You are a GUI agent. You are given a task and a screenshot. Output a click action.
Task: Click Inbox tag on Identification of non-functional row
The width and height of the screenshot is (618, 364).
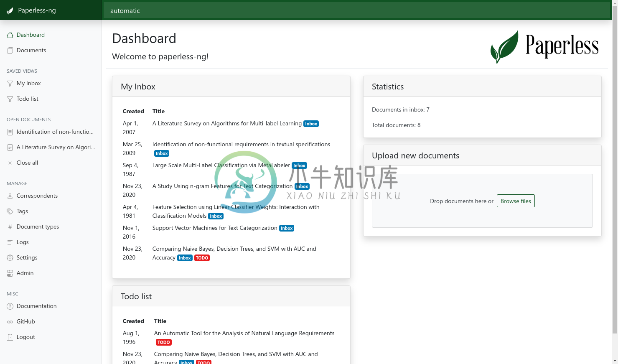pos(162,153)
